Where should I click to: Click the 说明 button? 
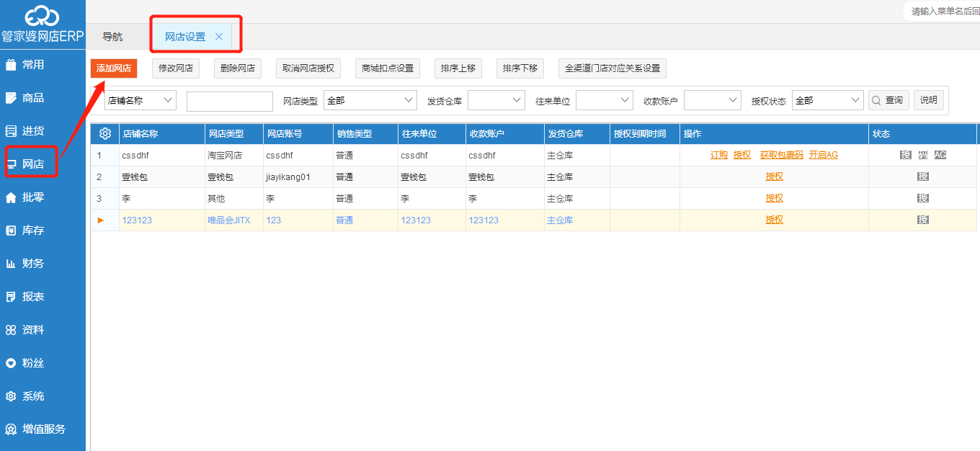pyautogui.click(x=929, y=100)
